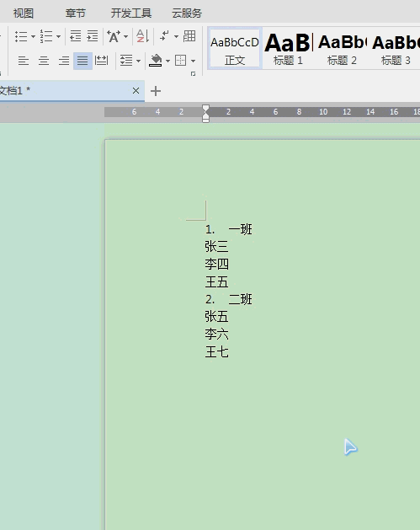Open the numbering style dropdown arrow
This screenshot has height=530, width=420.
58,36
